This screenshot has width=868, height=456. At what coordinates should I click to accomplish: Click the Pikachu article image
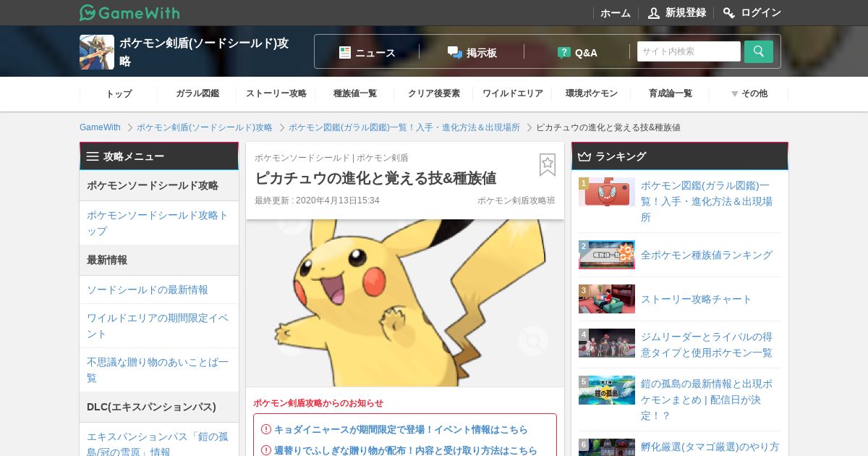pyautogui.click(x=405, y=303)
